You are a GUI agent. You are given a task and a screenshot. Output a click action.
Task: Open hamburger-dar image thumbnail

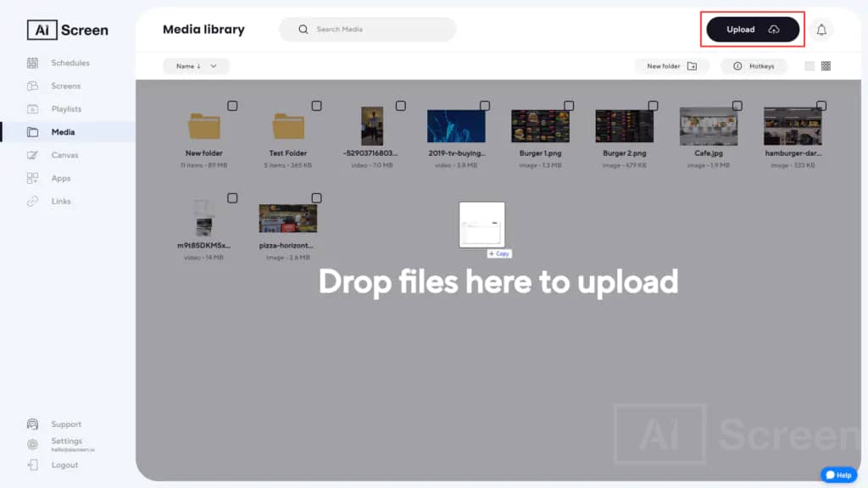(x=793, y=126)
